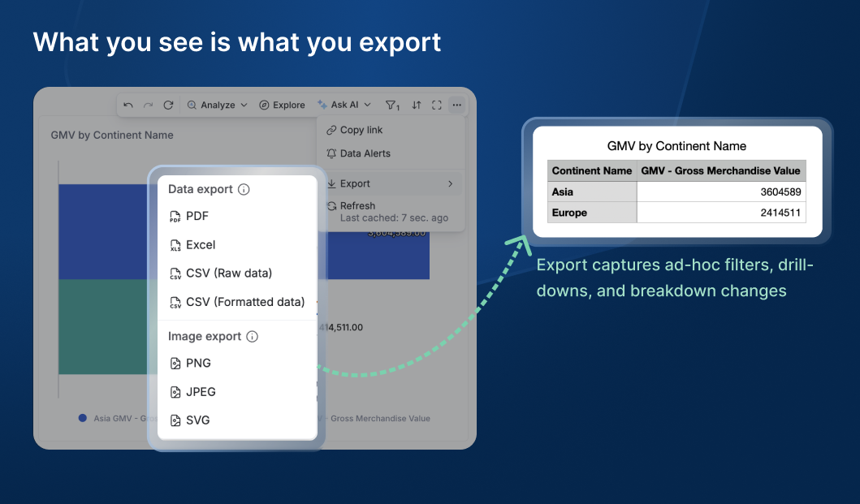The width and height of the screenshot is (860, 504).
Task: Expand the Analyze dropdown
Action: [217, 105]
